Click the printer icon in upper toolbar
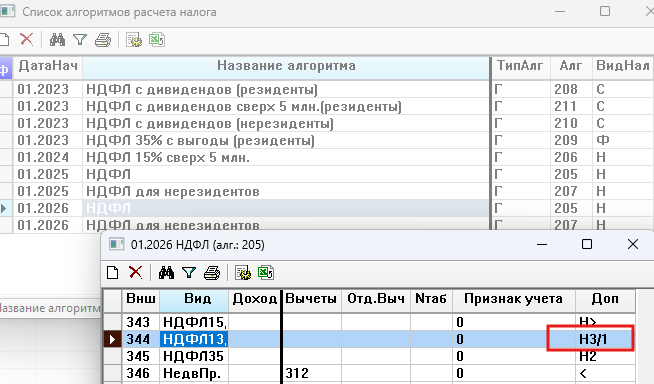Viewport: 654px width, 384px height. click(x=103, y=40)
